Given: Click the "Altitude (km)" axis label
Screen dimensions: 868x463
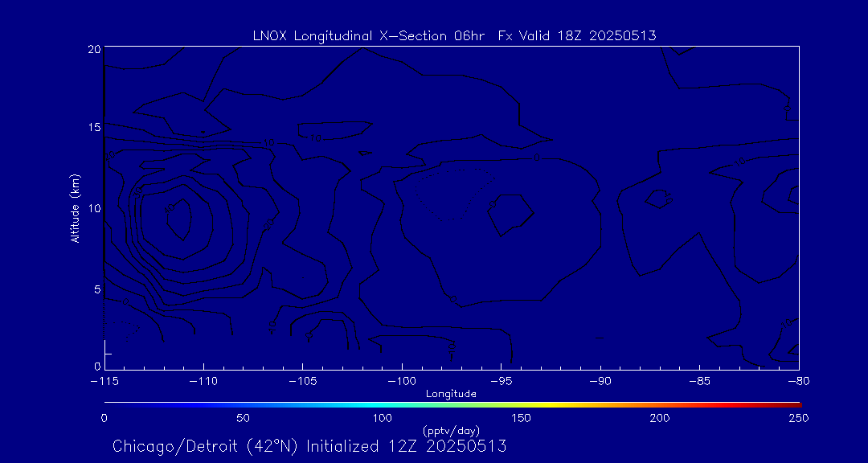Looking at the screenshot, I should coord(76,208).
